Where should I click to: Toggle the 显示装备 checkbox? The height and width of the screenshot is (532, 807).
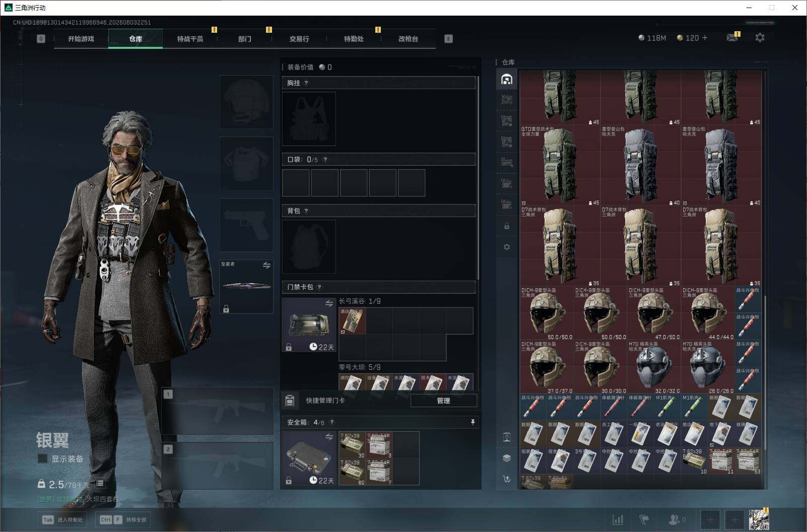pos(43,458)
